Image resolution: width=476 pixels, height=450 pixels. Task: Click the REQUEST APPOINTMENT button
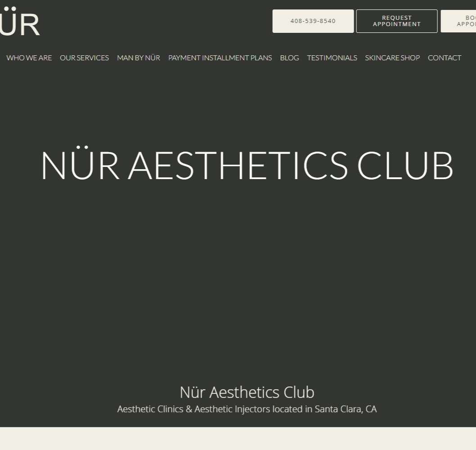coord(396,21)
